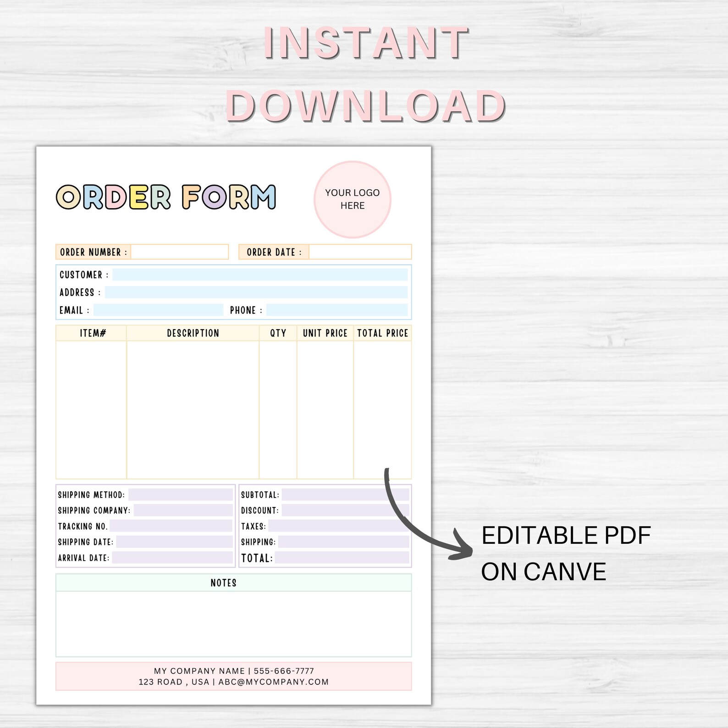
Task: Select the Taxes amount field
Action: click(x=339, y=526)
